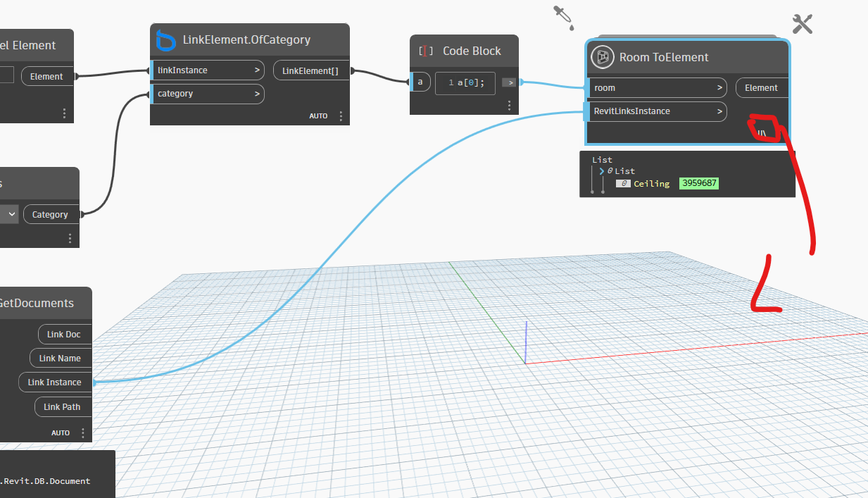Screen dimensions: 868x498
Task: Open the GetDocuments node options menu
Action: click(x=83, y=432)
